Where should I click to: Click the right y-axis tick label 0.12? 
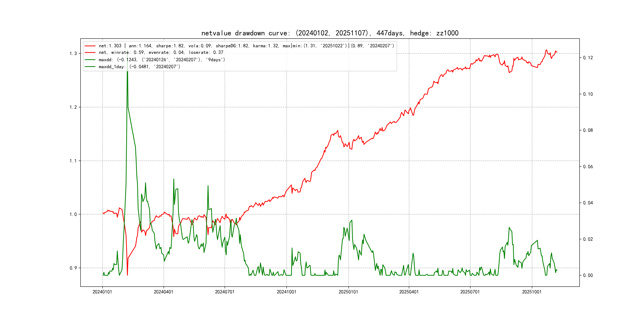588,58
